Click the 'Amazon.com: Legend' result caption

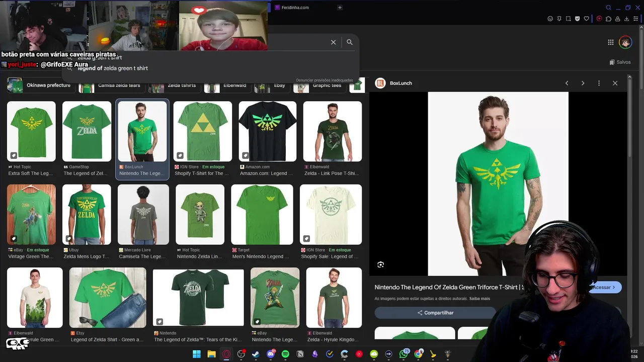(x=266, y=173)
